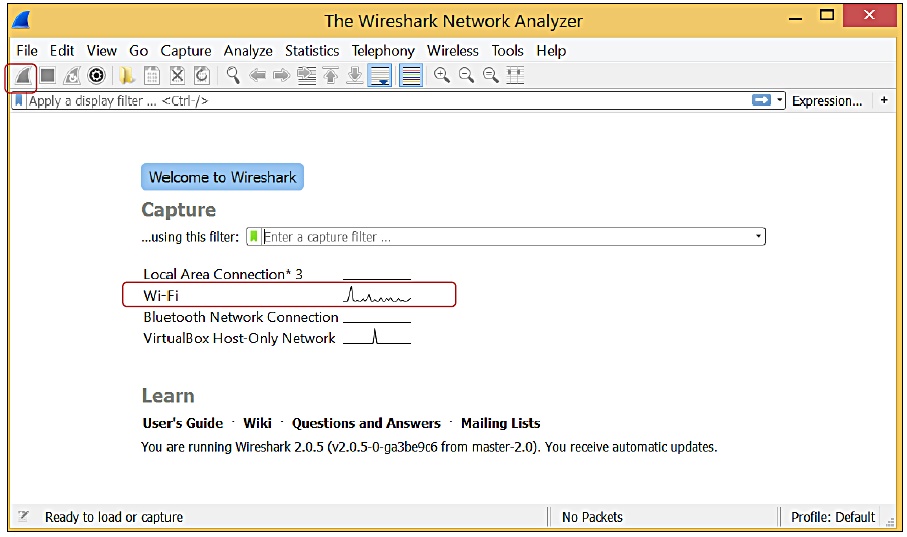This screenshot has width=907, height=537.
Task: Open the Statistics menu
Action: click(x=312, y=50)
